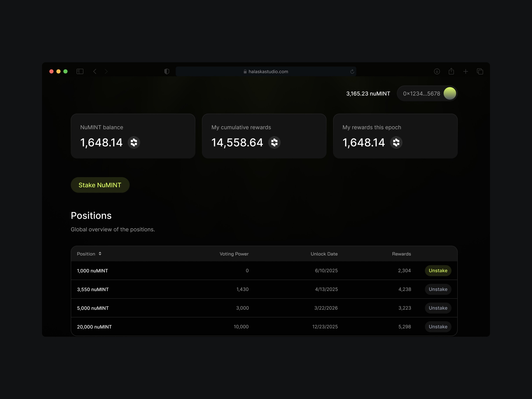Screen dimensions: 532x399
Task: Click the token icon beside NuMINT balance
Action: [x=134, y=142]
